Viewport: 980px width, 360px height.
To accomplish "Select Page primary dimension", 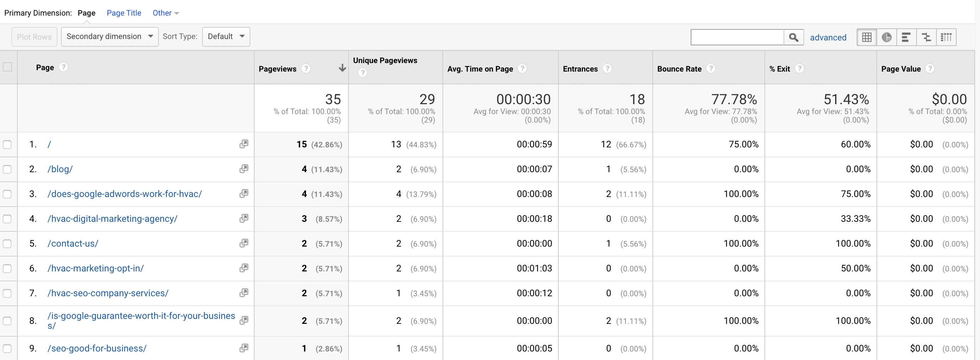I will pyautogui.click(x=87, y=13).
